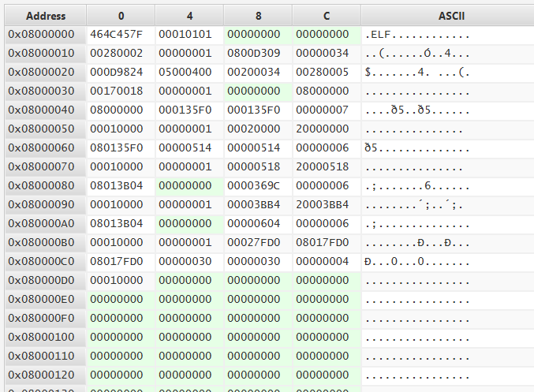Viewport: 534px width, 392px height.
Task: Click the column header labeled 8
Action: [258, 16]
